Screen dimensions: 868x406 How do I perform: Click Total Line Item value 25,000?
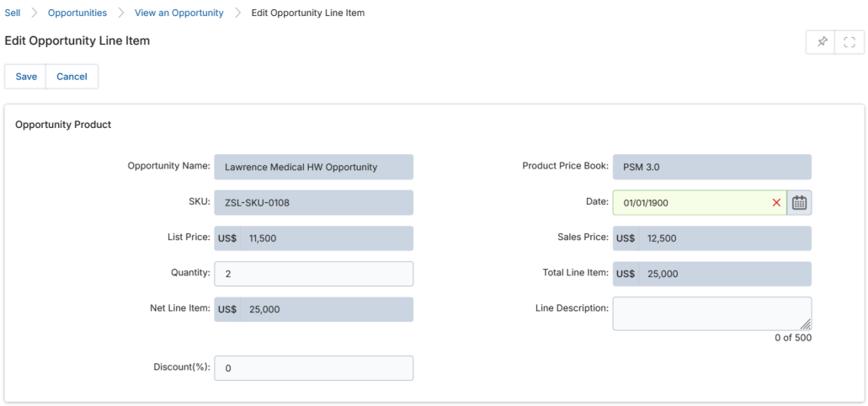tap(725, 274)
